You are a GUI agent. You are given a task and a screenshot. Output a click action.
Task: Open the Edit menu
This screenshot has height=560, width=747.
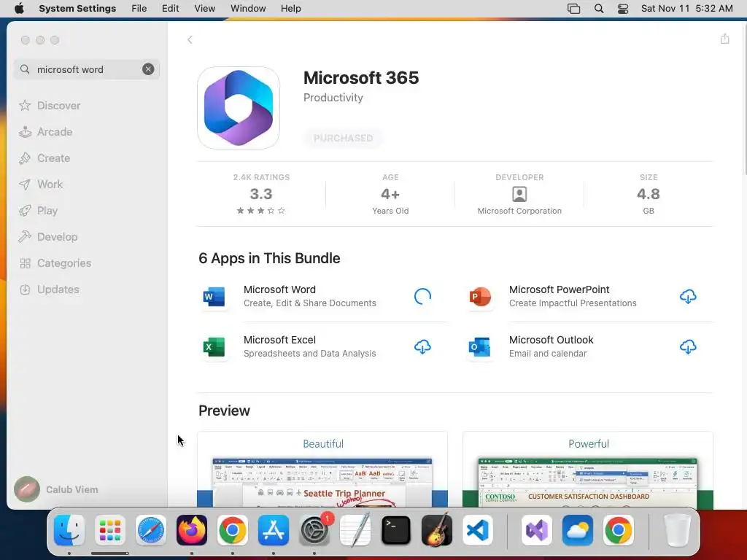(170, 9)
